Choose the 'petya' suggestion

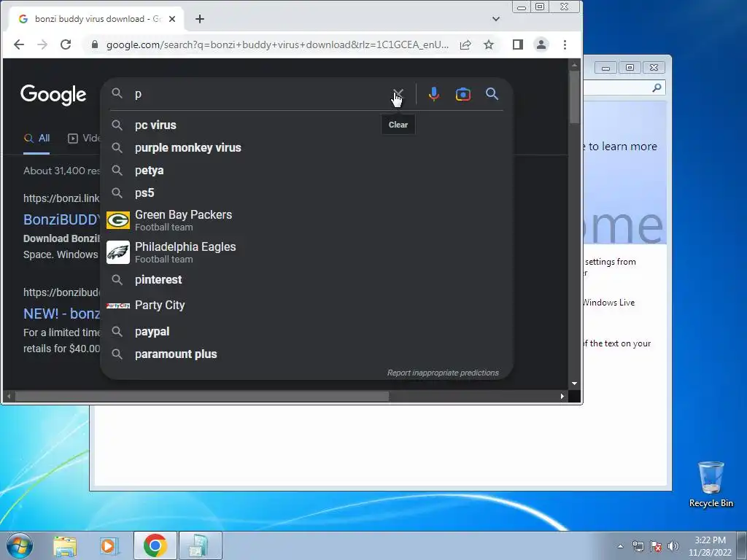307,171
